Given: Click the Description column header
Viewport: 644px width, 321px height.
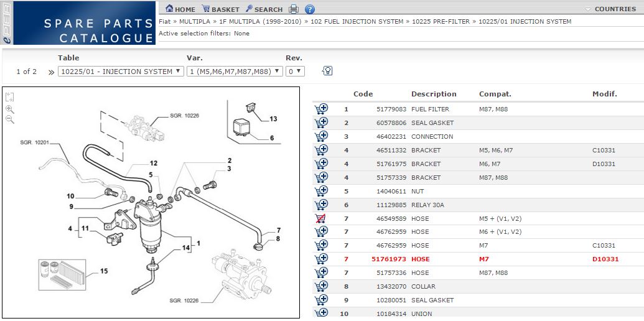Looking at the screenshot, I should coord(434,94).
